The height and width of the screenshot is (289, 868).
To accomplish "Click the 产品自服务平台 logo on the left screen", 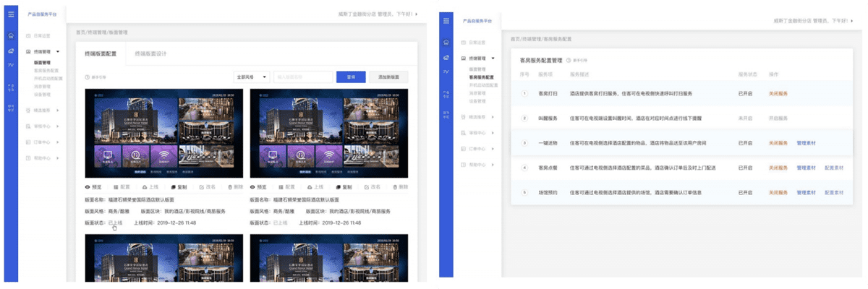I will coord(42,13).
